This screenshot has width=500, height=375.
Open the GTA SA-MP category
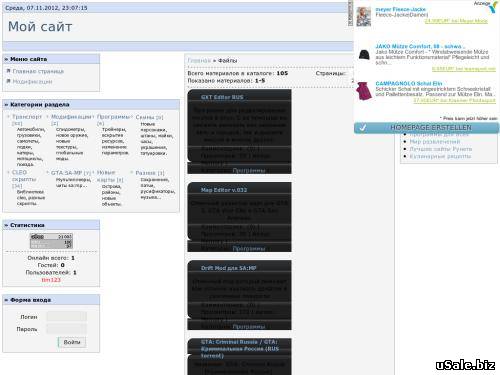(x=67, y=173)
